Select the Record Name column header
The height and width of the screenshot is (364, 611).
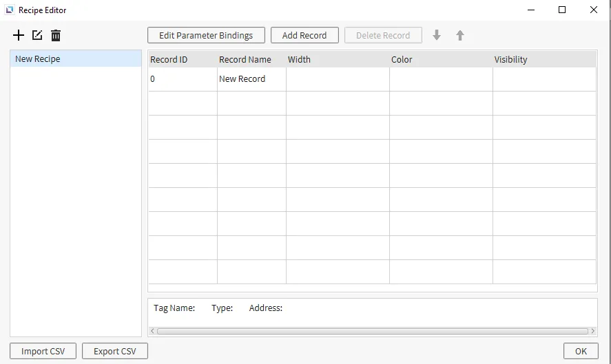[x=251, y=60]
